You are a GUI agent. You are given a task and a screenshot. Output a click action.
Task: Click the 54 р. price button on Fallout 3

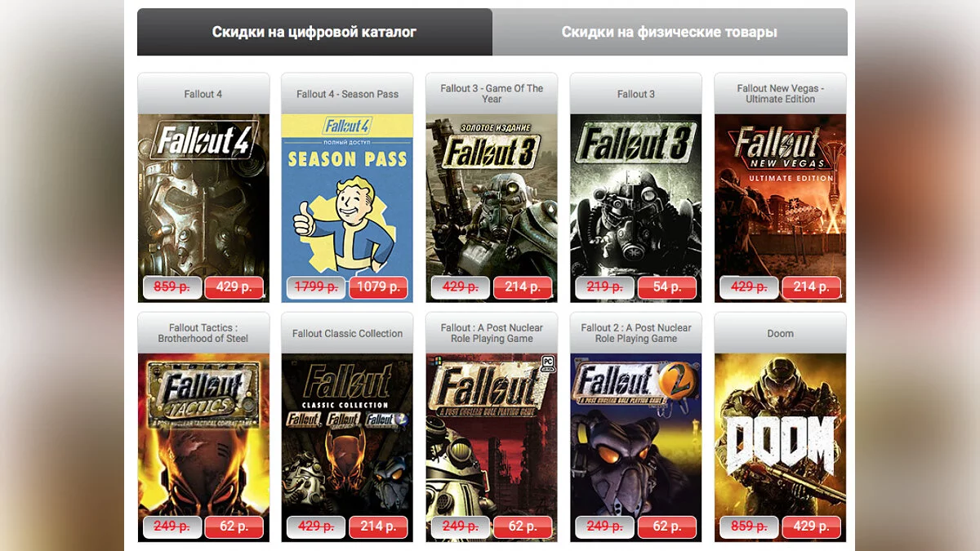click(666, 287)
